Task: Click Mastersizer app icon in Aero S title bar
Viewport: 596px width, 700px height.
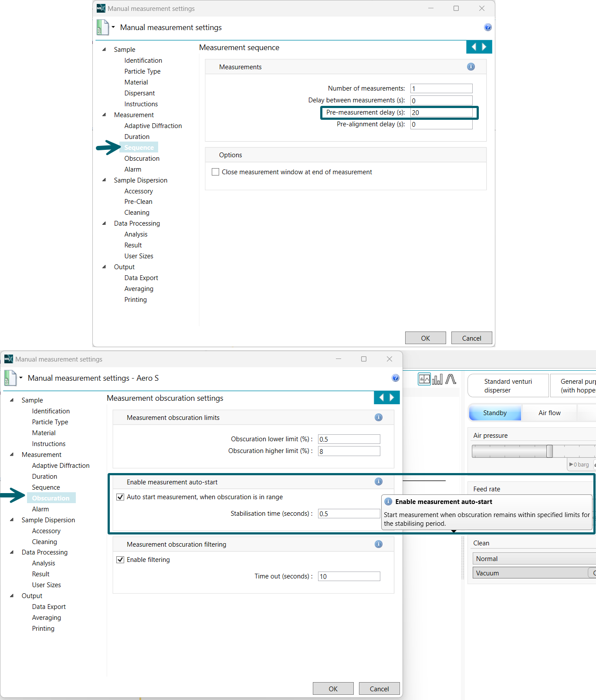Action: (x=9, y=359)
